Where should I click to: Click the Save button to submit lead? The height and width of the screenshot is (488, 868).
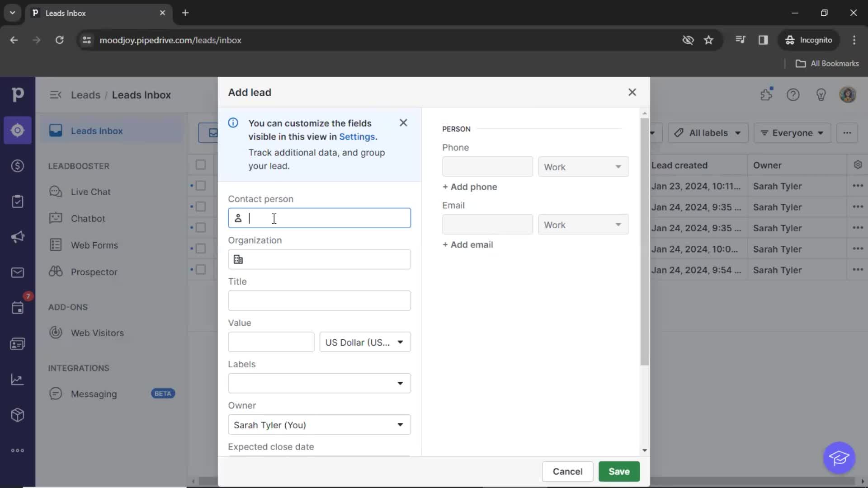pyautogui.click(x=619, y=471)
